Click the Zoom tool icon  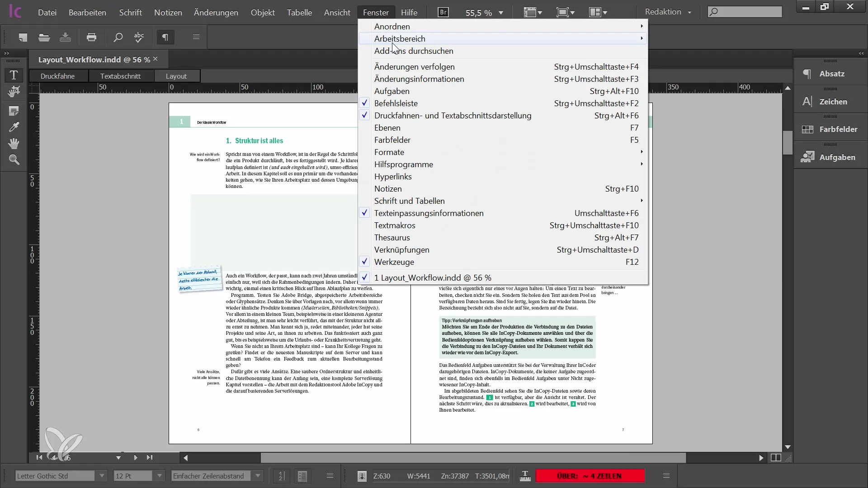pos(14,160)
